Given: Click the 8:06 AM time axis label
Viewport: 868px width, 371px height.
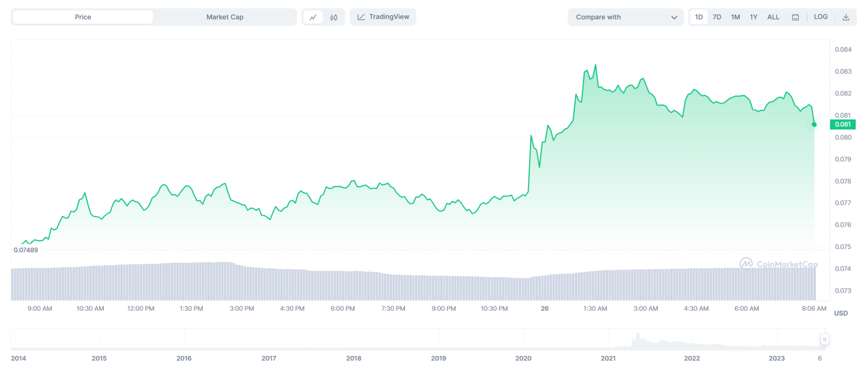Looking at the screenshot, I should pyautogui.click(x=814, y=309).
